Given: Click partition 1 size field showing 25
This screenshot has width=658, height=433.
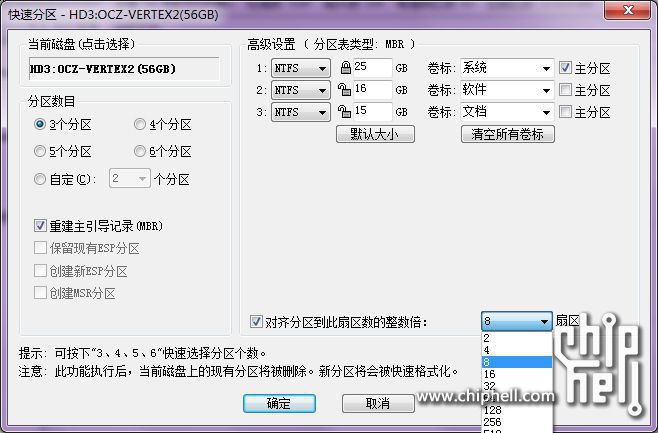Looking at the screenshot, I should pyautogui.click(x=373, y=68).
